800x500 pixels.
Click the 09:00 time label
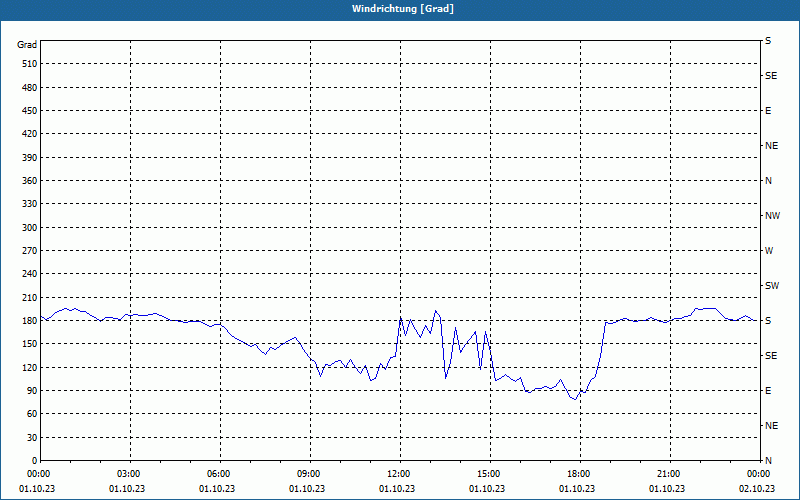pos(310,474)
